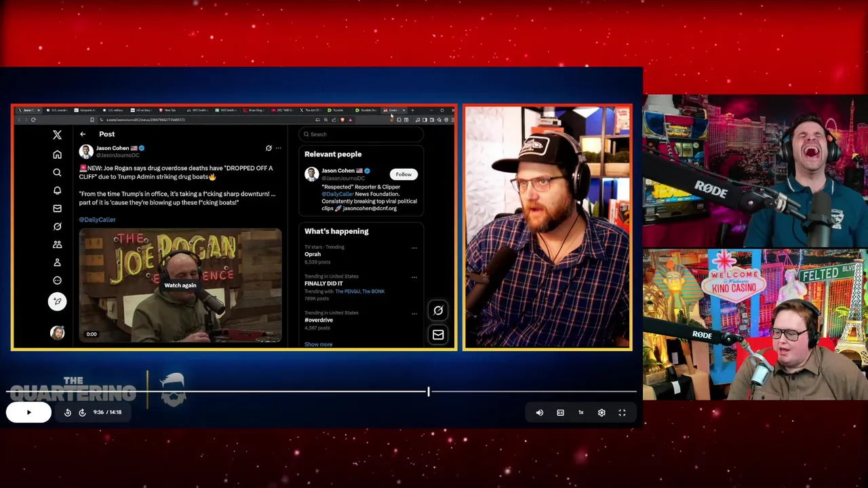Switch to the Brian King browser tab
Viewport: 868px width, 488px height.
point(255,110)
